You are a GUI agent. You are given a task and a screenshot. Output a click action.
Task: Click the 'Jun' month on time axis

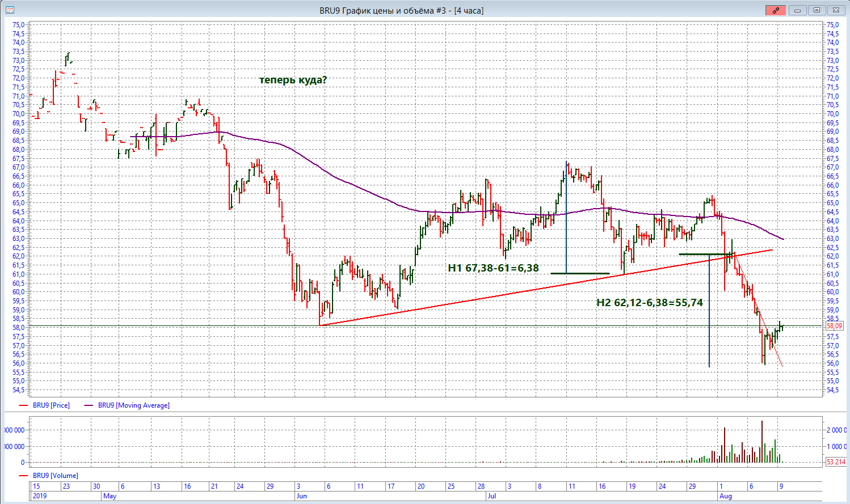pos(301,496)
